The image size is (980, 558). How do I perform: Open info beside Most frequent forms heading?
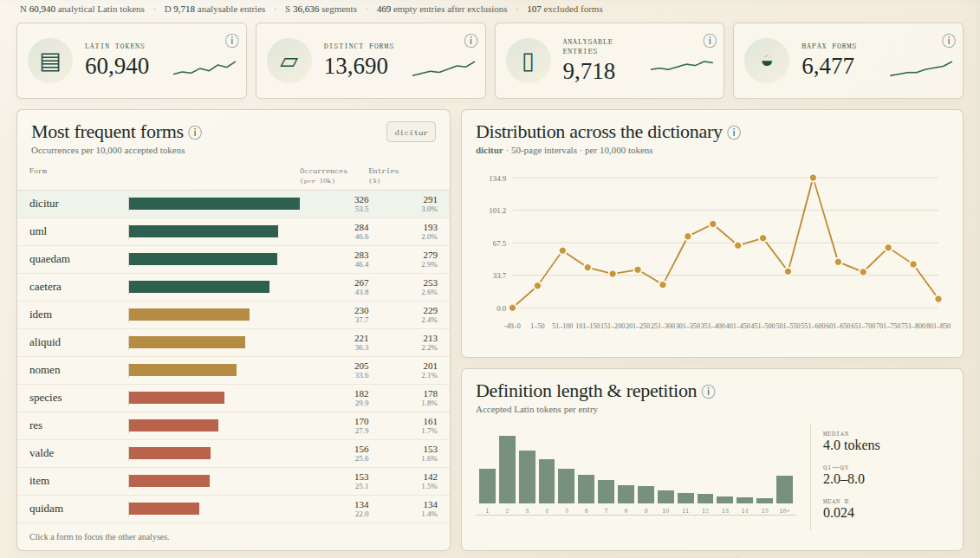195,133
